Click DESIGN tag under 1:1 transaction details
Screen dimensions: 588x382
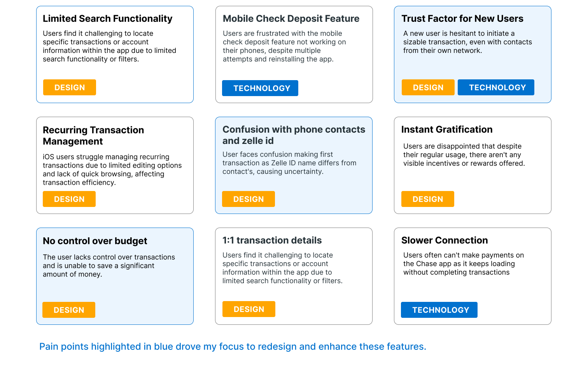coord(249,309)
